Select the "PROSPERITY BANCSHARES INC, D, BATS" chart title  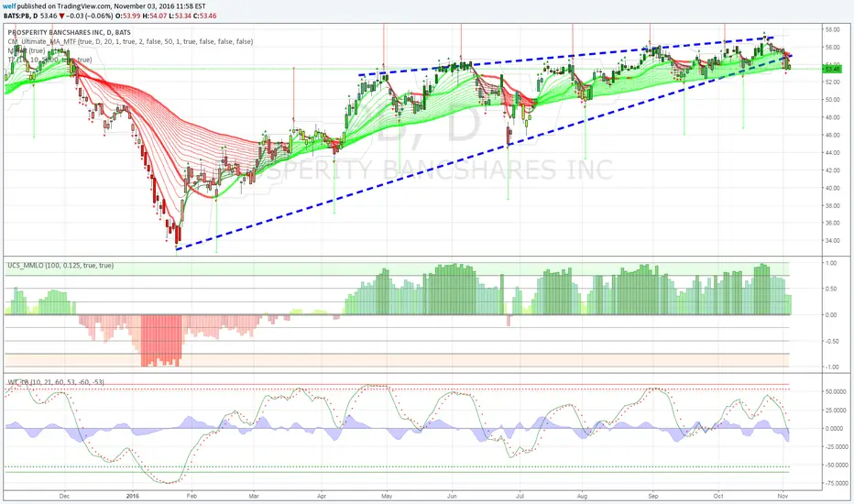[69, 32]
